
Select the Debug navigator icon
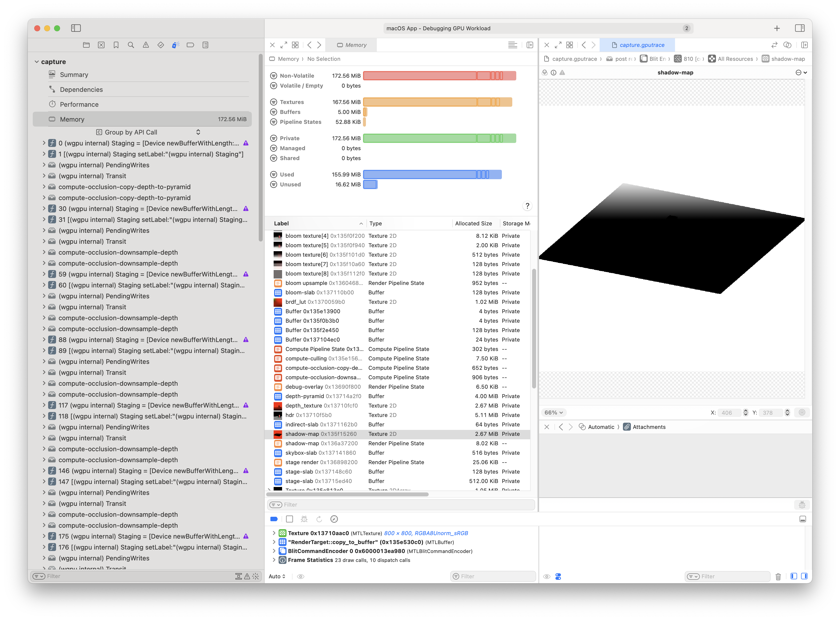176,45
